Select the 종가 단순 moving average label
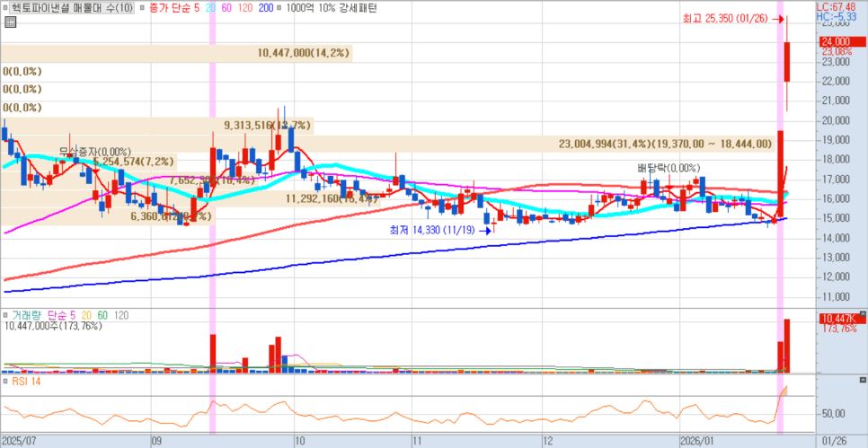Image resolution: width=868 pixels, height=448 pixels. tap(170, 8)
